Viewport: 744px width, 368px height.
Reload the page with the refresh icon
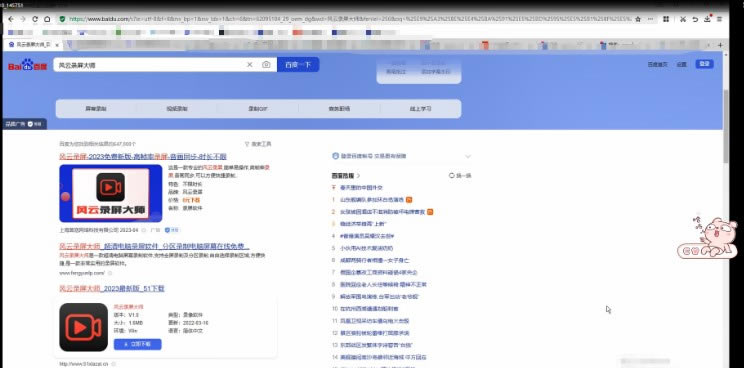click(35, 19)
